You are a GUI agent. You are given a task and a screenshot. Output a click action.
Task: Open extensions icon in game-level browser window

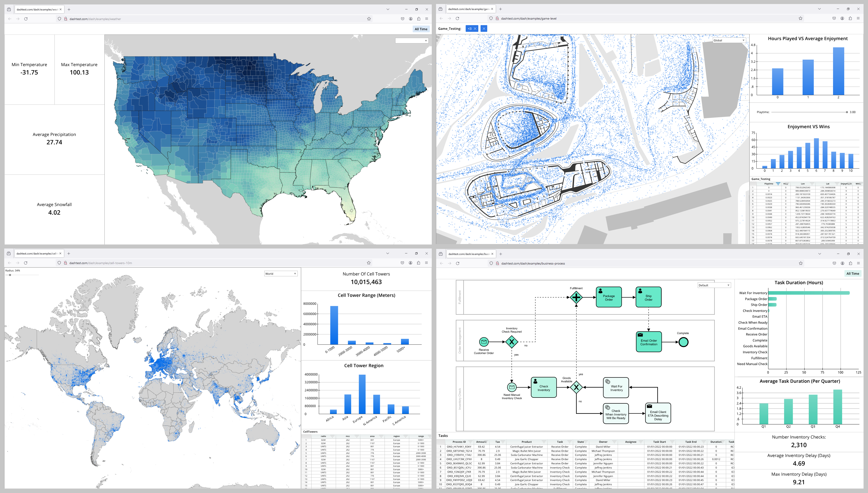pyautogui.click(x=850, y=19)
